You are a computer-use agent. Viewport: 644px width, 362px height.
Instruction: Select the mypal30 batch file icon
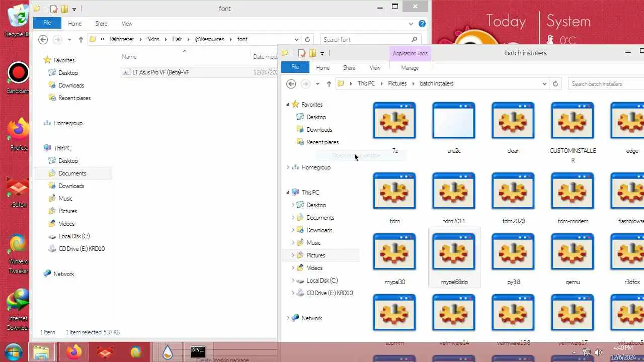tap(394, 252)
